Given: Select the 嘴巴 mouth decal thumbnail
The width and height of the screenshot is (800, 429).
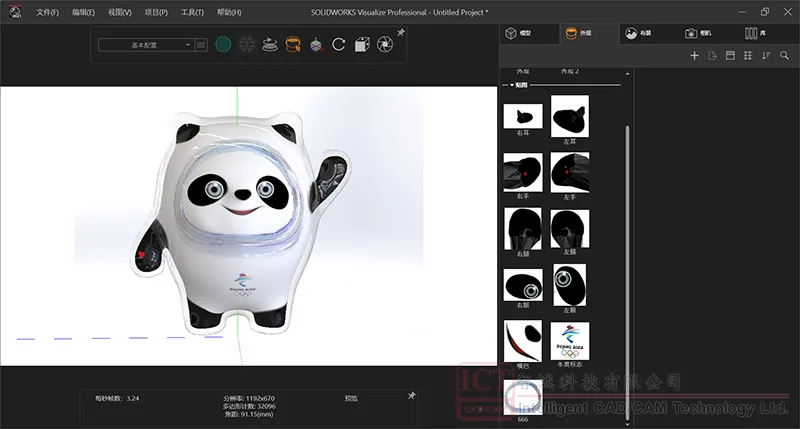Looking at the screenshot, I should [523, 341].
